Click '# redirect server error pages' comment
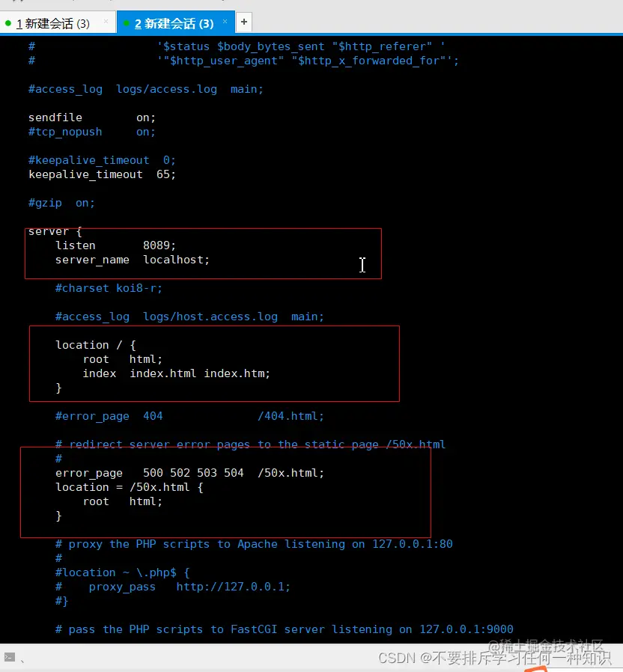This screenshot has height=672, width=623. point(250,445)
